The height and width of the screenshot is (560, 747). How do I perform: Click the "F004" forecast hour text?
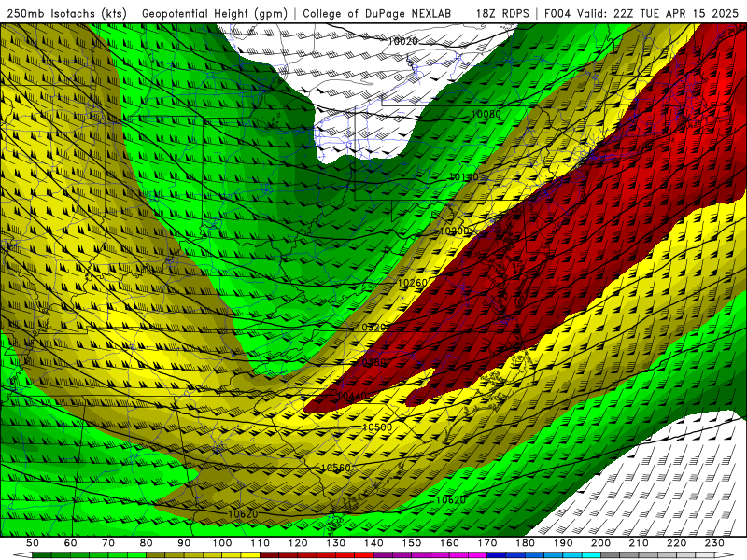pos(557,13)
